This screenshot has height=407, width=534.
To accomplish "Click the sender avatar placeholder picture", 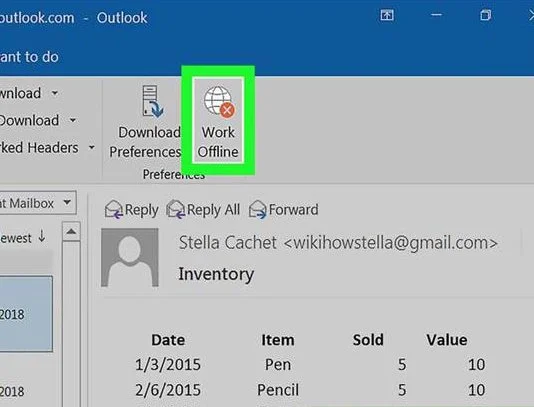I will [130, 257].
